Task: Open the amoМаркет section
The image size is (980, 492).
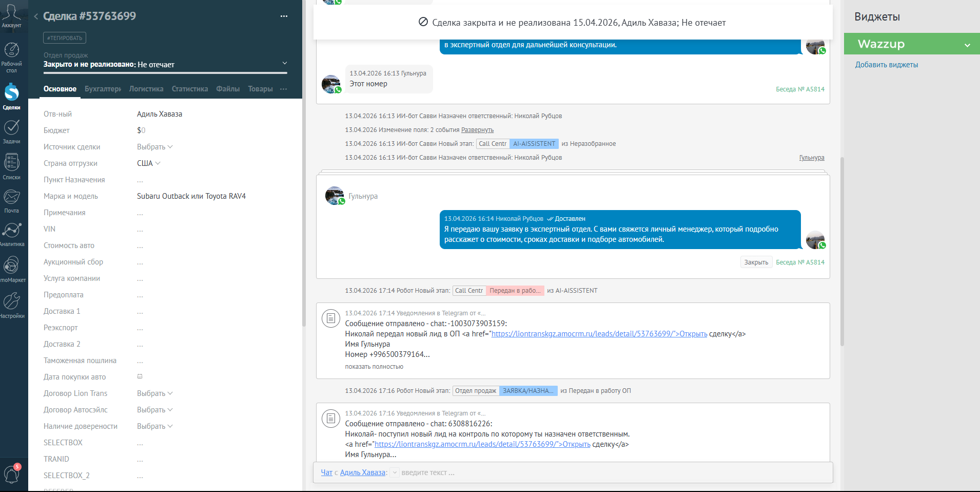Action: (11, 269)
